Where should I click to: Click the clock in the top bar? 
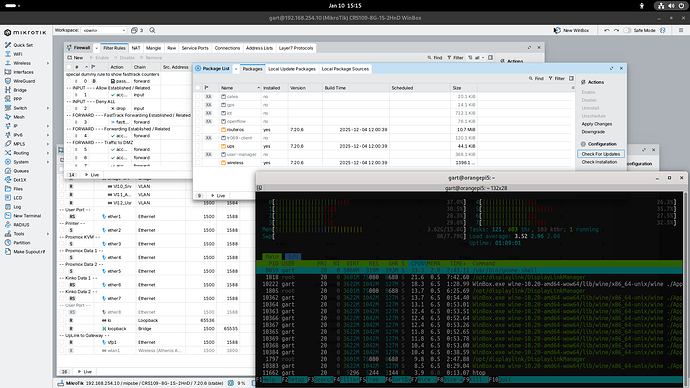[345, 6]
